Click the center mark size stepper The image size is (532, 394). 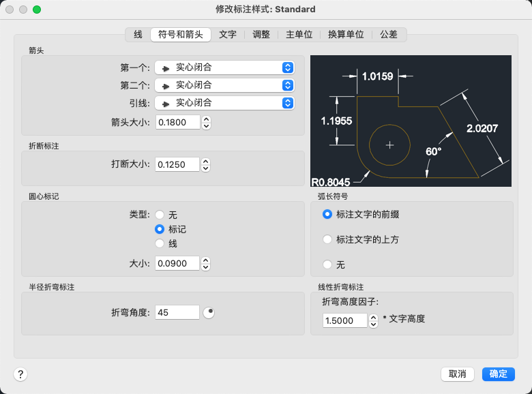(x=205, y=263)
